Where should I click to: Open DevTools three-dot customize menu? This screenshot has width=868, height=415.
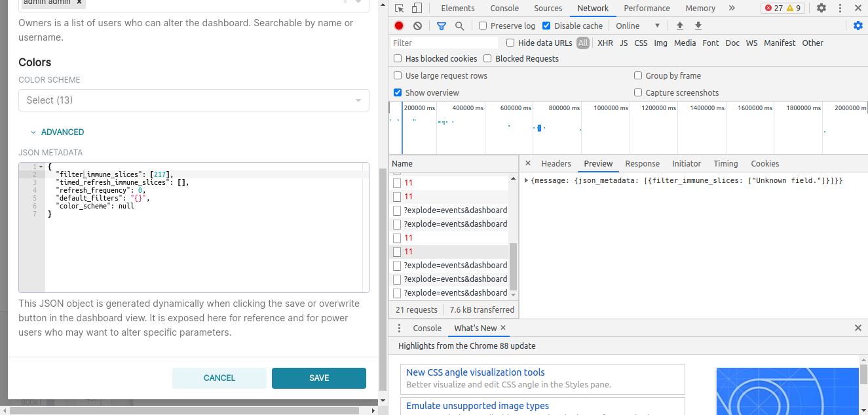[x=840, y=9]
